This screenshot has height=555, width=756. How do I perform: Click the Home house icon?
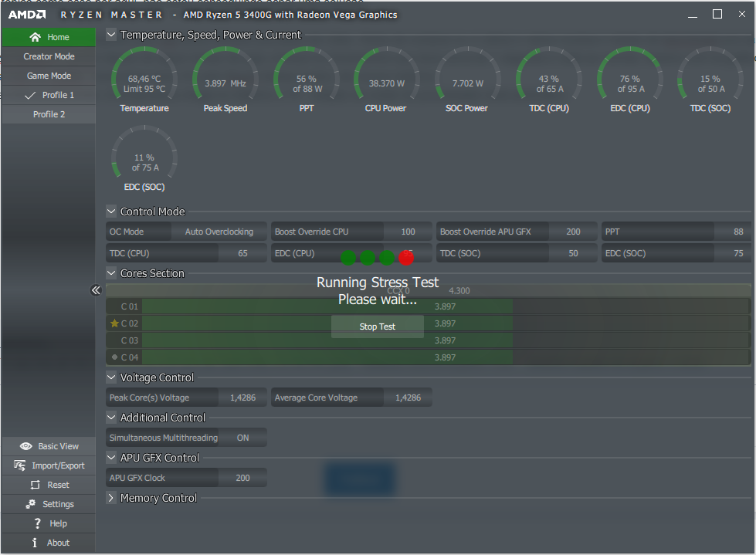coord(35,37)
